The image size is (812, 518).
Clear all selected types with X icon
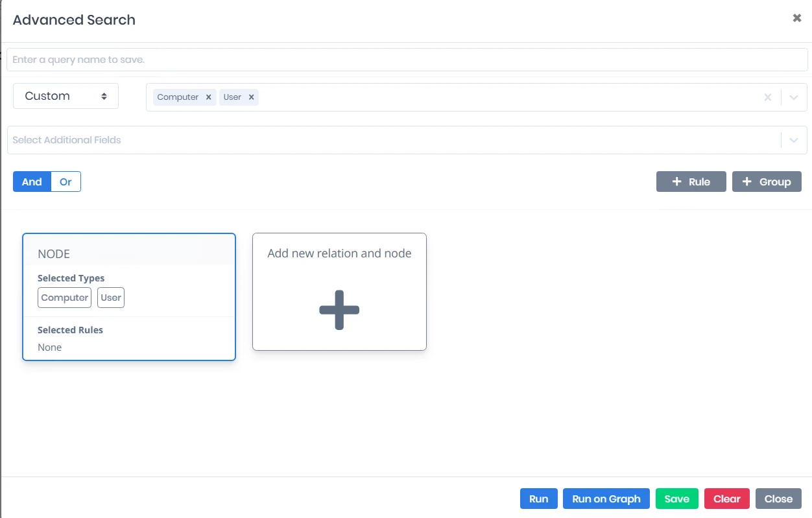pos(768,97)
